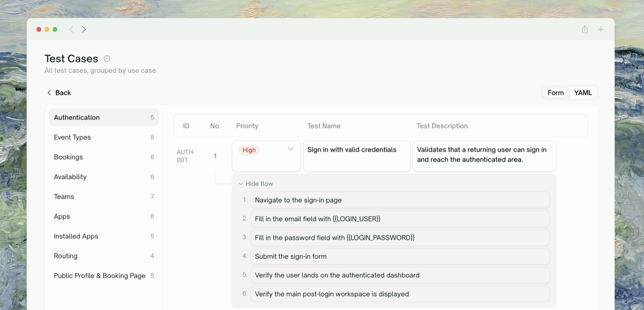The height and width of the screenshot is (310, 644).
Task: Edit the test description field
Action: [484, 156]
